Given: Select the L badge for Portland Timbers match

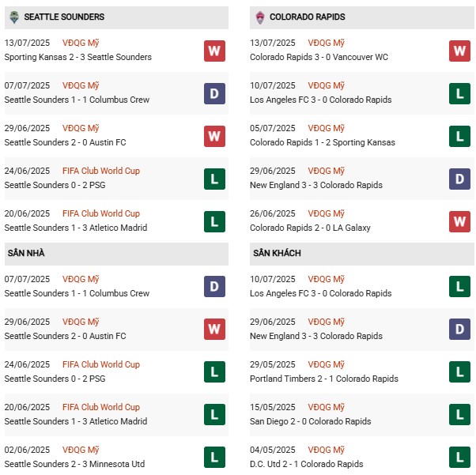Looking at the screenshot, I should 460,371.
